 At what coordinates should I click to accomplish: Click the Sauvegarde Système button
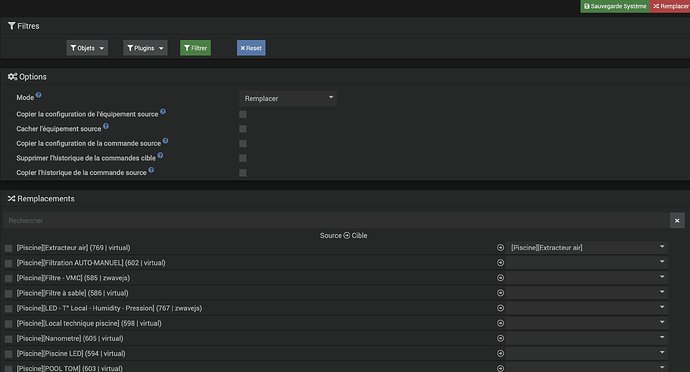(x=615, y=6)
